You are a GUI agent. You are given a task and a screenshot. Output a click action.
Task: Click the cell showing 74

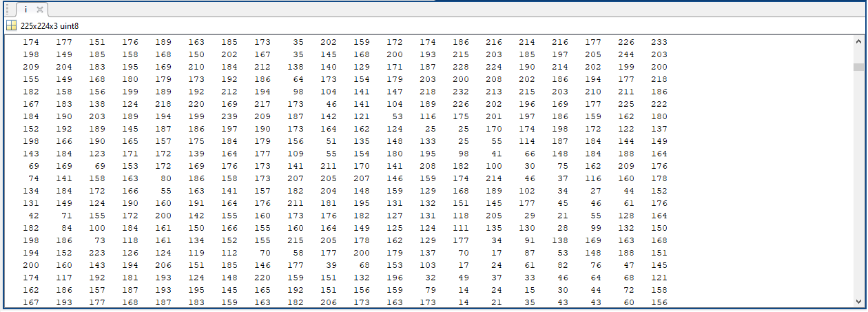pos(34,178)
